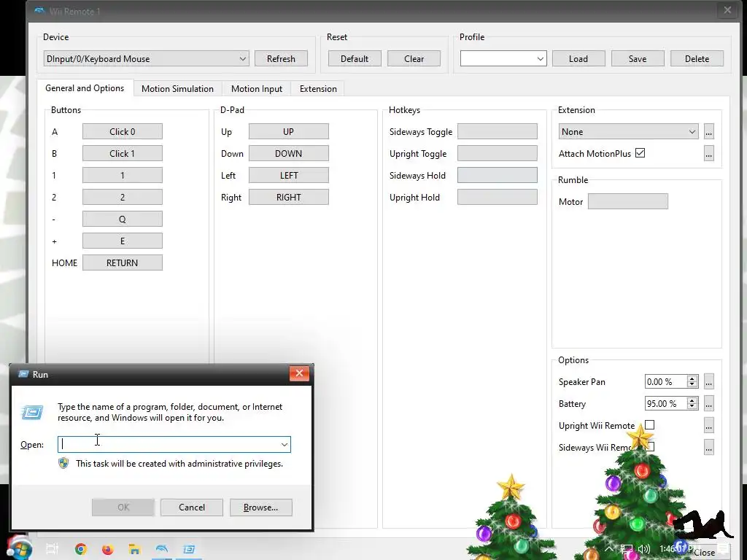Launch Firefox from the taskbar
The image size is (747, 560).
pos(108,549)
